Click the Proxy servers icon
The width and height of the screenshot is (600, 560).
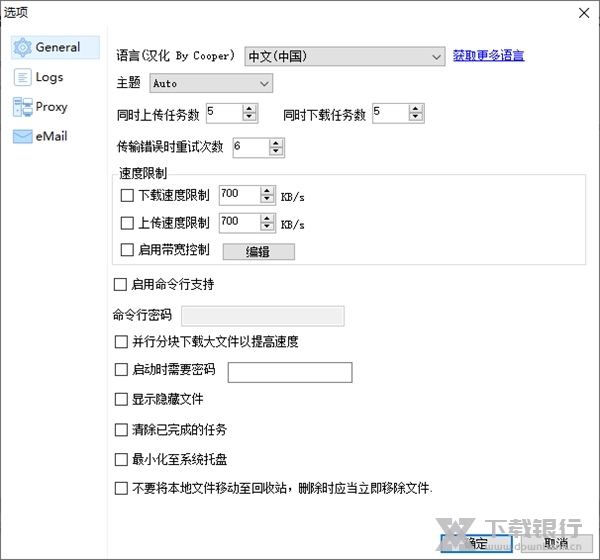pos(23,107)
